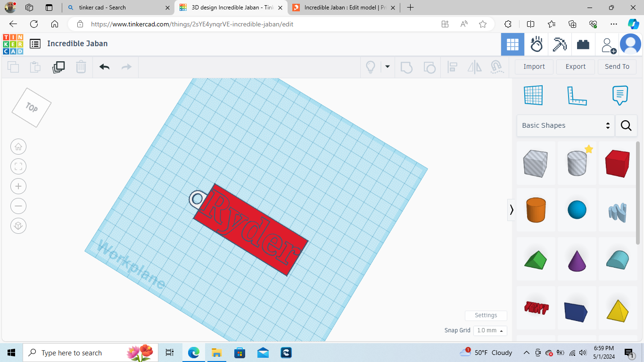Click the Zoom out minus button
Screen dimensions: 644x362
(18, 206)
